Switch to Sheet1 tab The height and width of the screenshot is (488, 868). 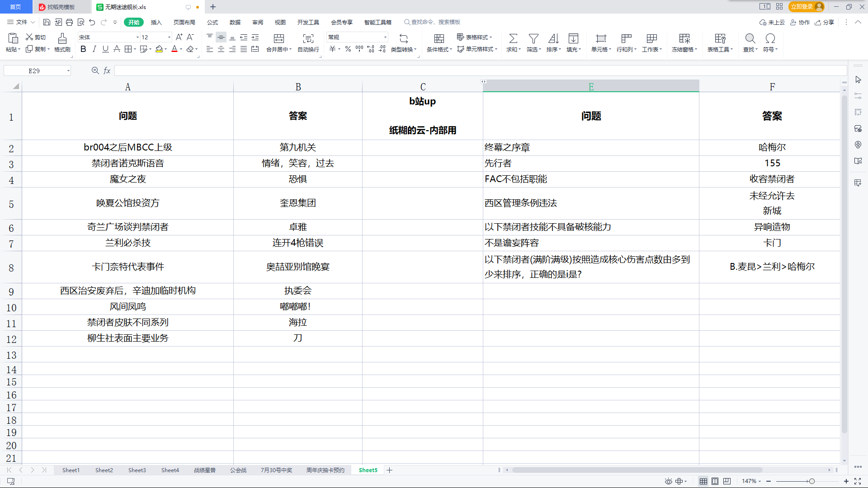[x=71, y=470]
